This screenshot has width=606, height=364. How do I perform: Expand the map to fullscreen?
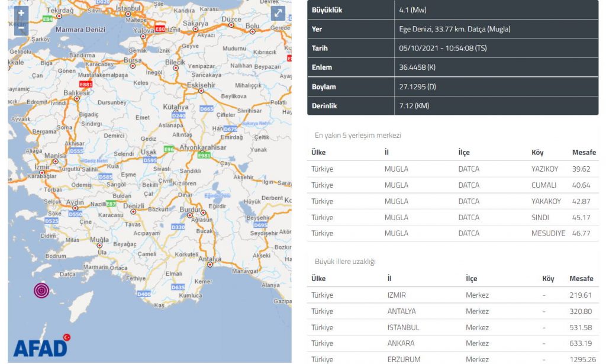[x=278, y=14]
